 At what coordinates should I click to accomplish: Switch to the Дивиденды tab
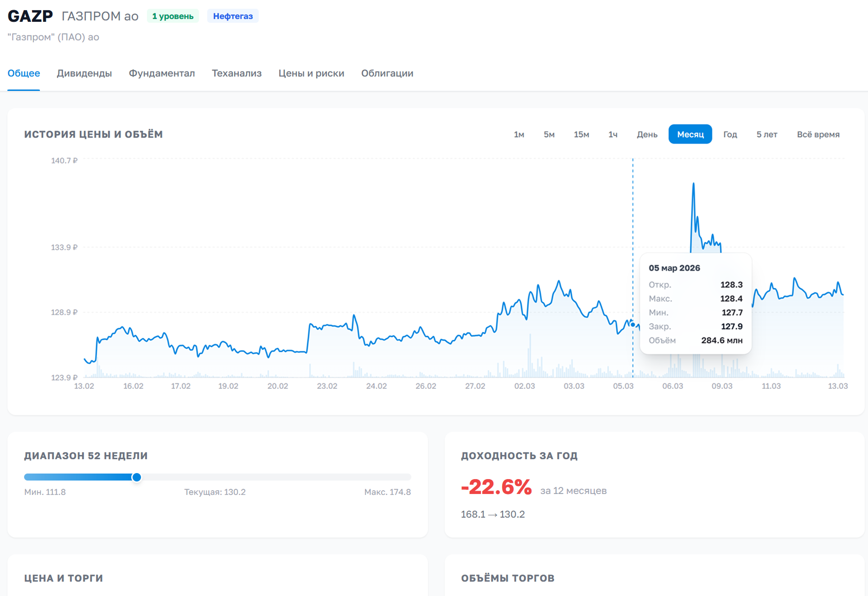click(x=84, y=73)
